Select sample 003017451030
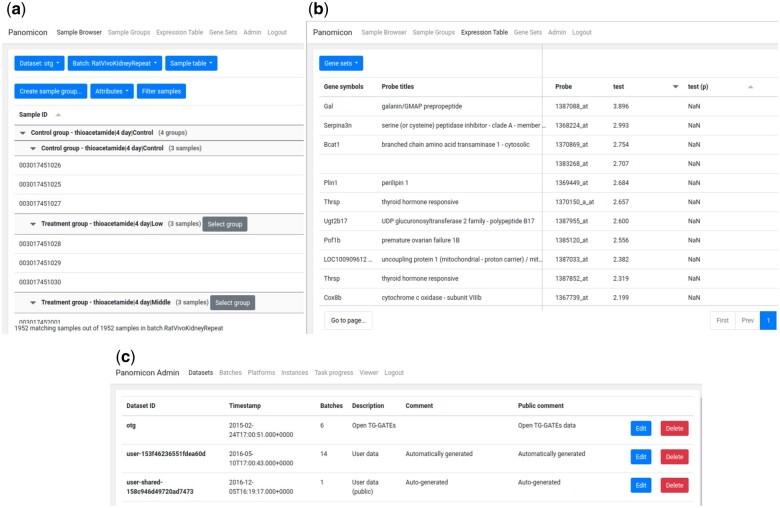Viewport: 780px width, 508px height. (40, 282)
